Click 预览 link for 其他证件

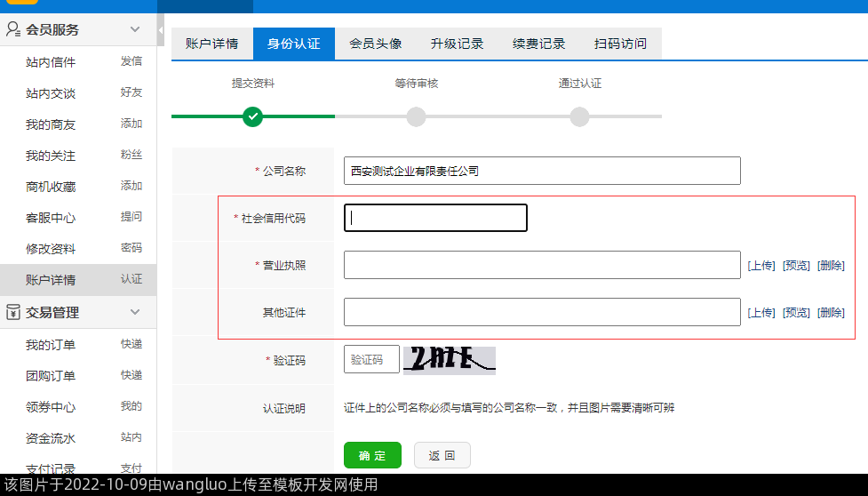click(x=796, y=312)
